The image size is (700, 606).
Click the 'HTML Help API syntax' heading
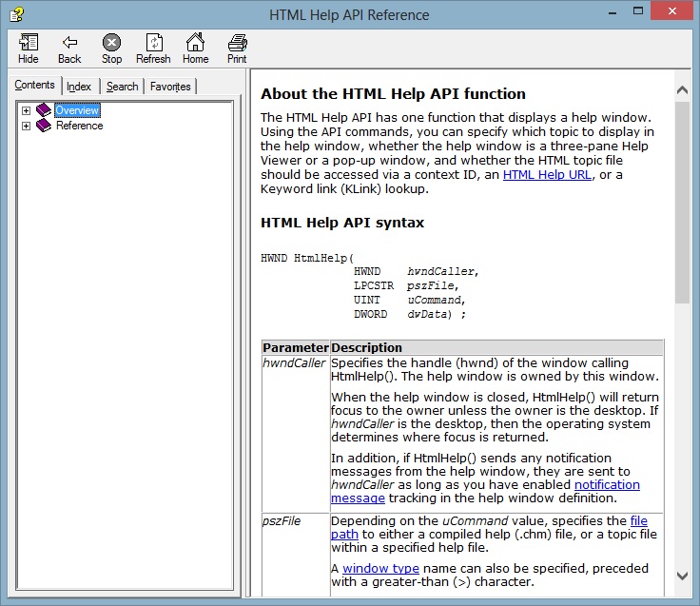click(342, 223)
